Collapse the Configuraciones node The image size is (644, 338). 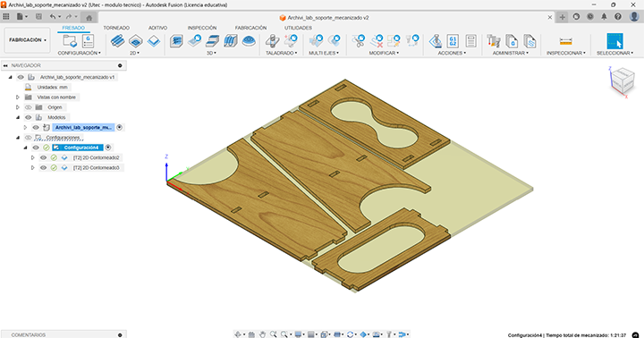coord(18,138)
